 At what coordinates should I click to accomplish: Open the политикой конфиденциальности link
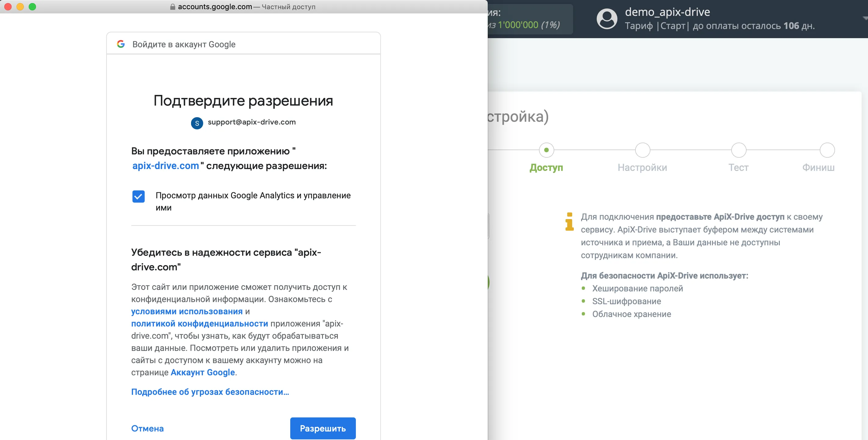(x=200, y=323)
